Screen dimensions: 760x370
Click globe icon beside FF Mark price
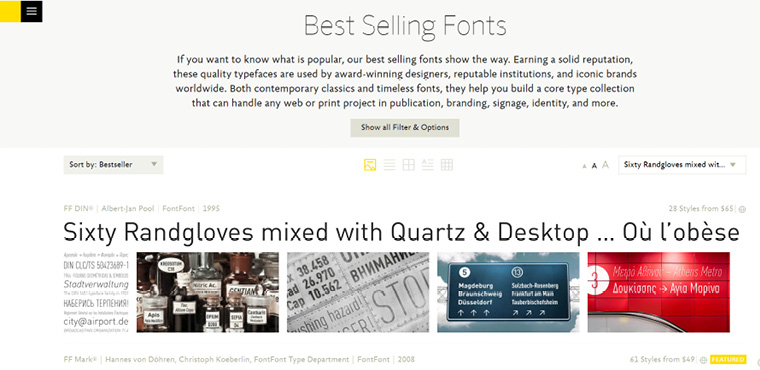703,360
